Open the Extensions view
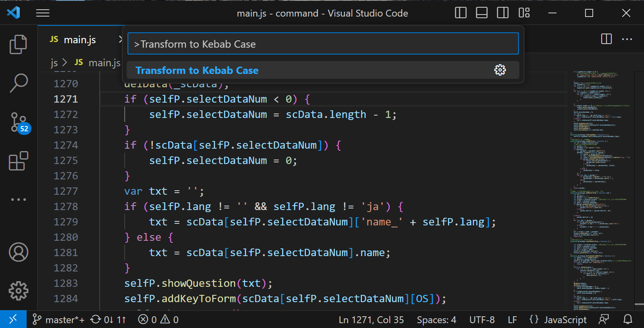 click(x=18, y=161)
